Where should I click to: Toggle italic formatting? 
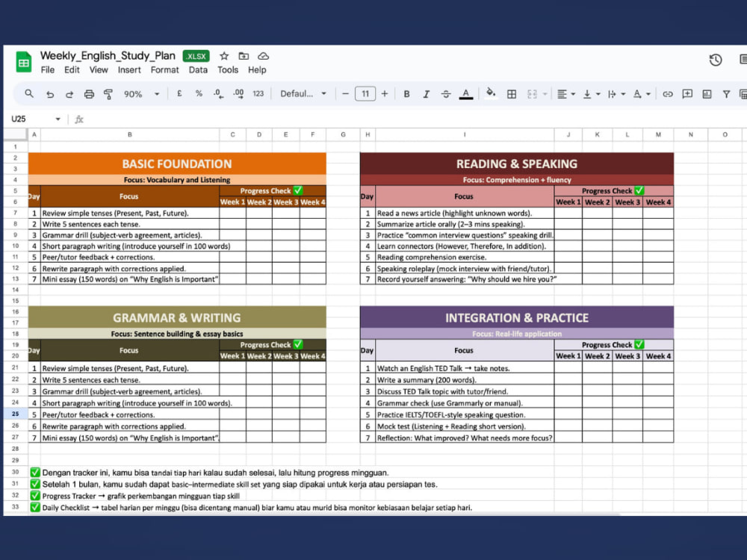tap(426, 94)
